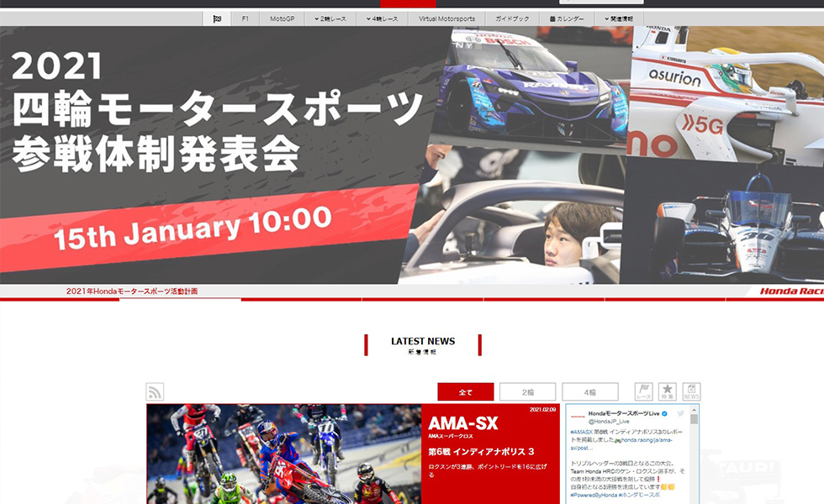This screenshot has height=504, width=824.
Task: Open the 2021 四輪モータースポーツ参戦体制発表会 banner
Action: pos(412,155)
